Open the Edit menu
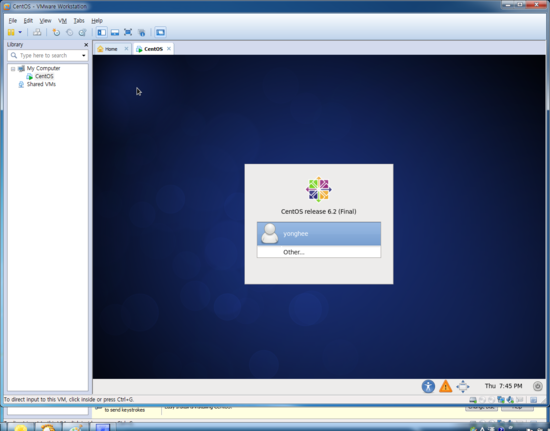550x431 pixels. coord(28,21)
